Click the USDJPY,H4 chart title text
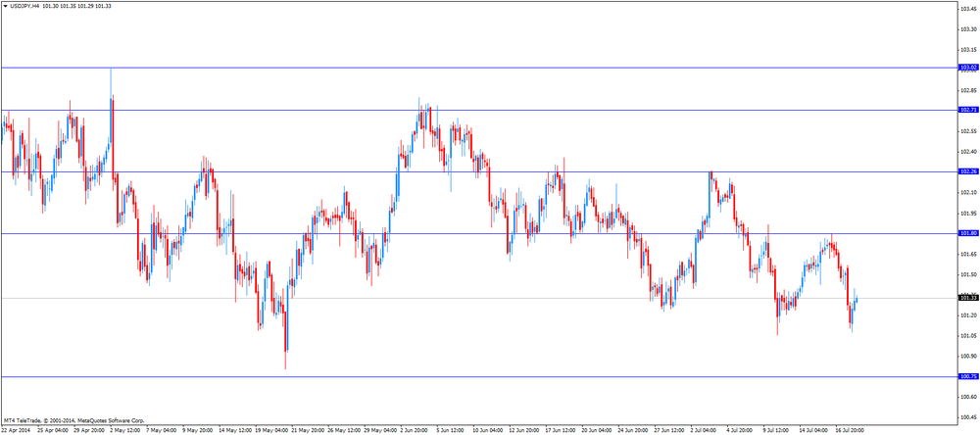 pos(25,6)
